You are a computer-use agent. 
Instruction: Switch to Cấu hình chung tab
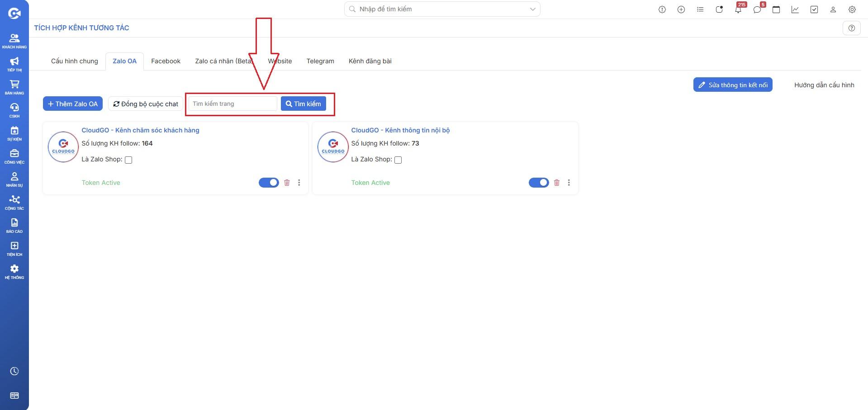(x=75, y=61)
